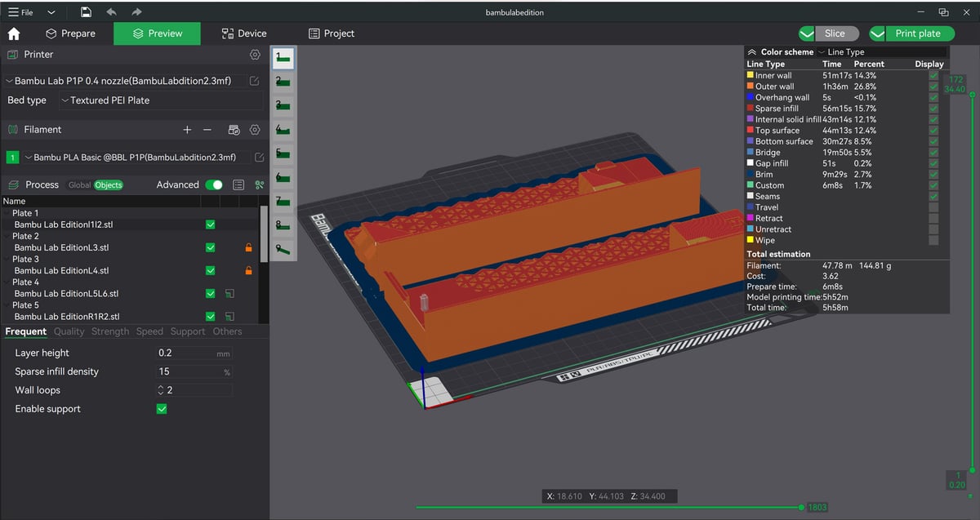
Task: Show Retract points in display
Action: 933,219
